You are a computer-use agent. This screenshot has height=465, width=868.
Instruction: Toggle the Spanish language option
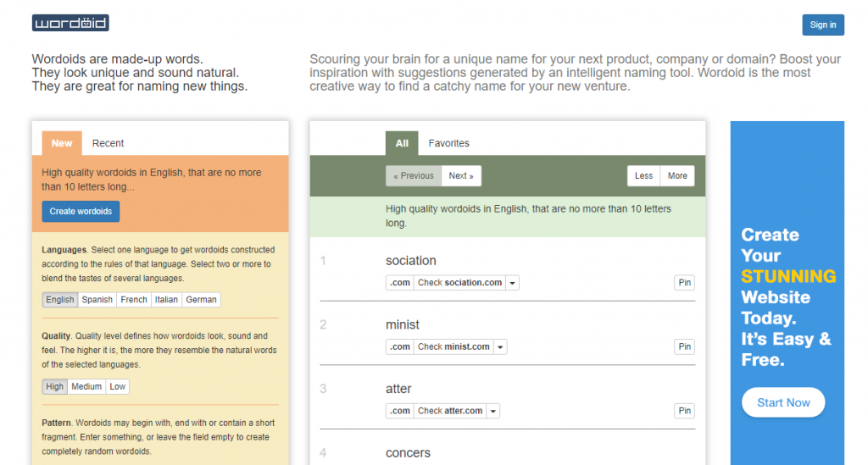(97, 300)
